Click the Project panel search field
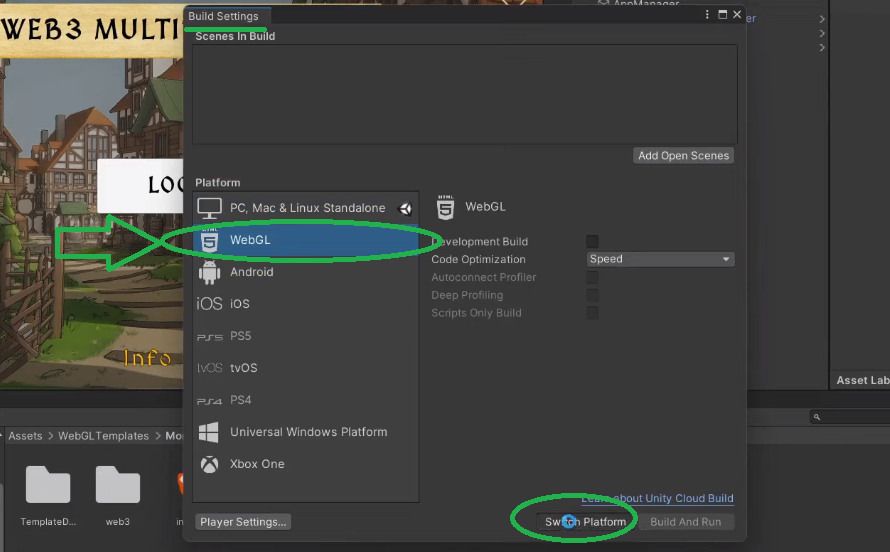 click(x=850, y=417)
